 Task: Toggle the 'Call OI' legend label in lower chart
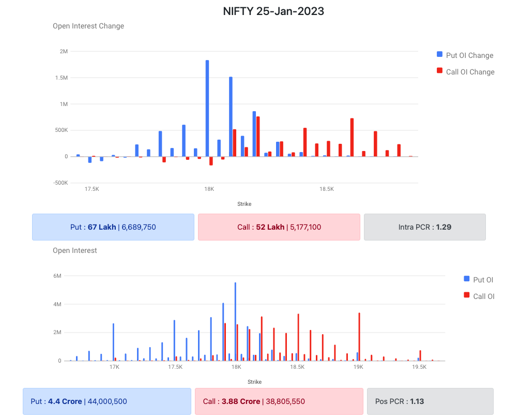point(483,296)
